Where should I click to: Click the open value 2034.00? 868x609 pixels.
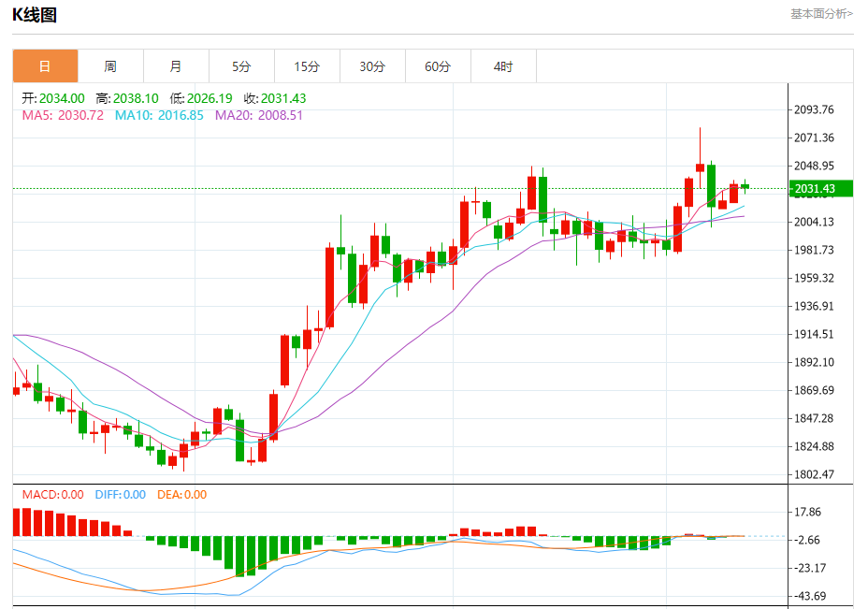tap(62, 98)
